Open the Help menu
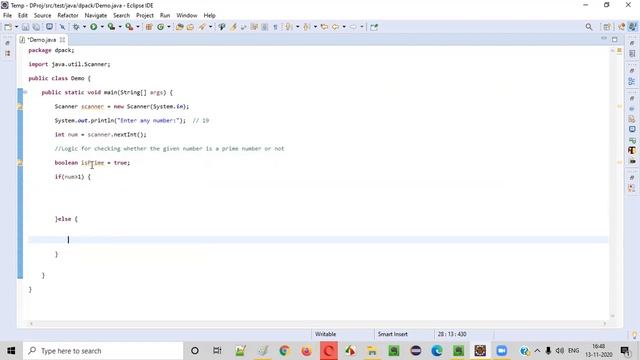This screenshot has height=360, width=640. pos(209,15)
